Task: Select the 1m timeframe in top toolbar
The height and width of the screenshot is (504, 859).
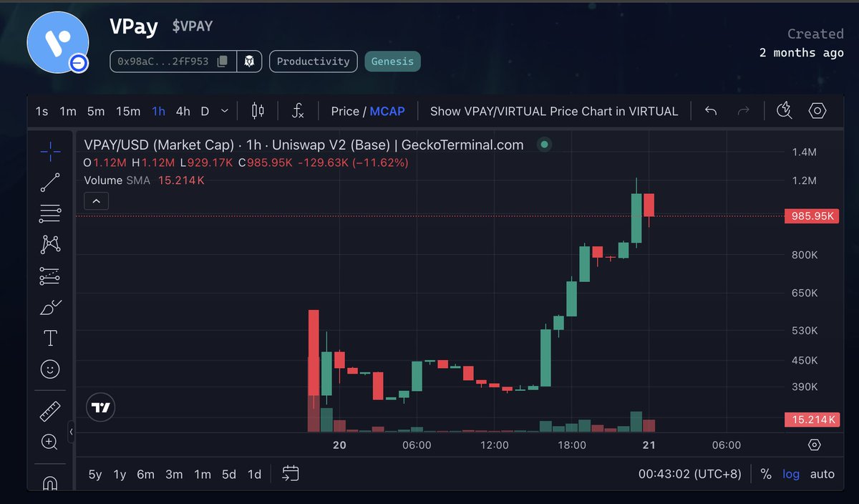Action: point(68,111)
